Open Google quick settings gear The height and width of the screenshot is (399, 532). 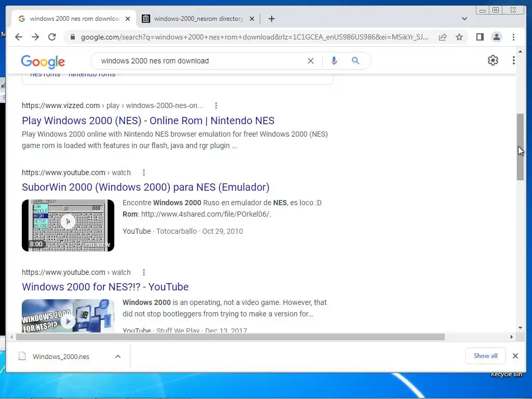click(493, 60)
